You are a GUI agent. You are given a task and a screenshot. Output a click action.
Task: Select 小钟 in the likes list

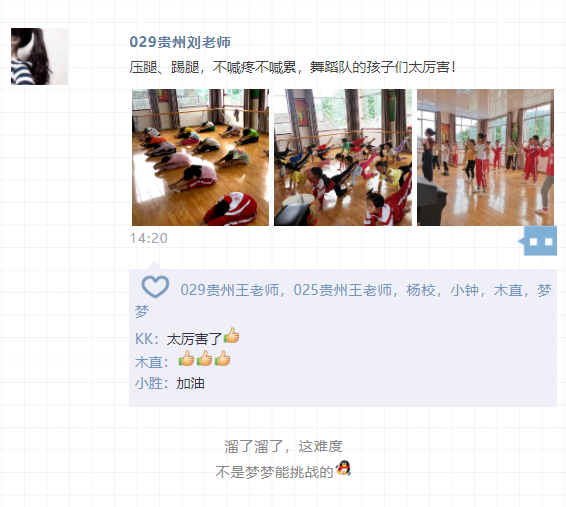coord(465,290)
